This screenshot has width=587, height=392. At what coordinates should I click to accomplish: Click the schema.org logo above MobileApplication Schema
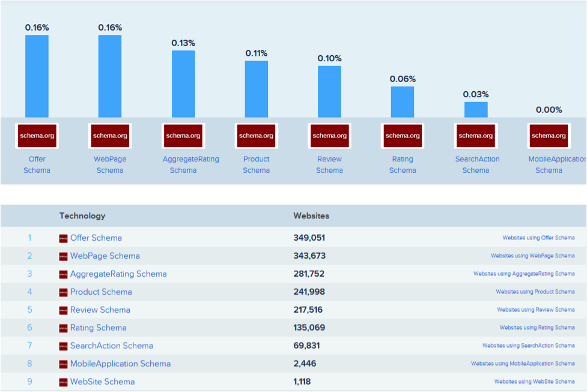click(x=549, y=136)
